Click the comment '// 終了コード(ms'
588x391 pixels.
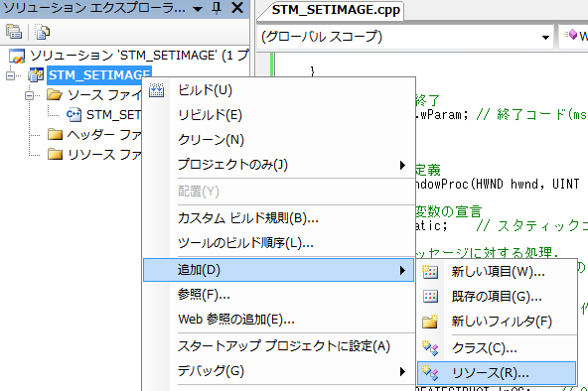(x=531, y=114)
